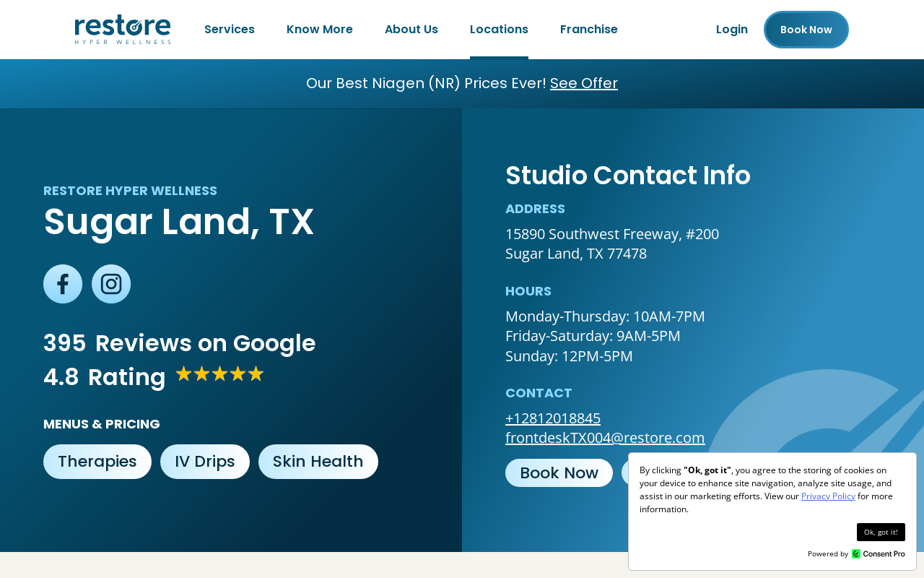924x578 pixels.
Task: Open the Instagram profile icon
Action: coord(111,284)
